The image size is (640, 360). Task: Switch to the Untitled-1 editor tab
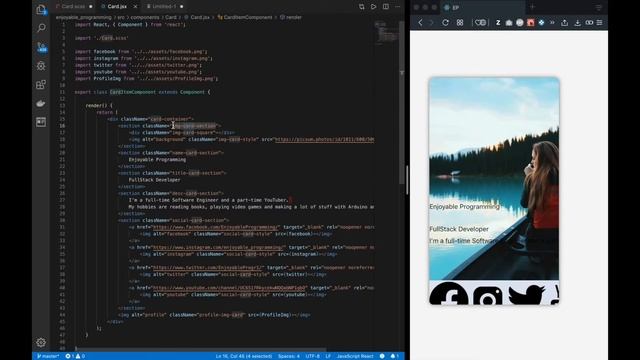pos(164,7)
